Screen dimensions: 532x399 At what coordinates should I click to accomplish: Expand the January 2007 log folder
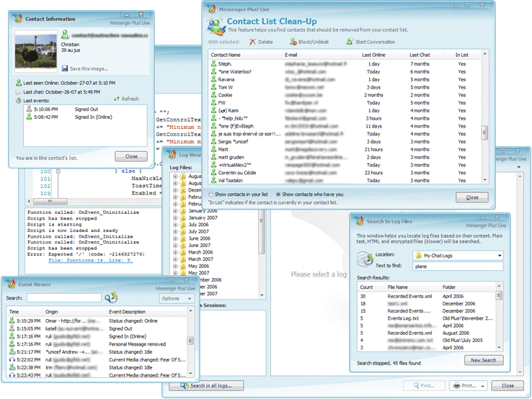[x=175, y=218]
